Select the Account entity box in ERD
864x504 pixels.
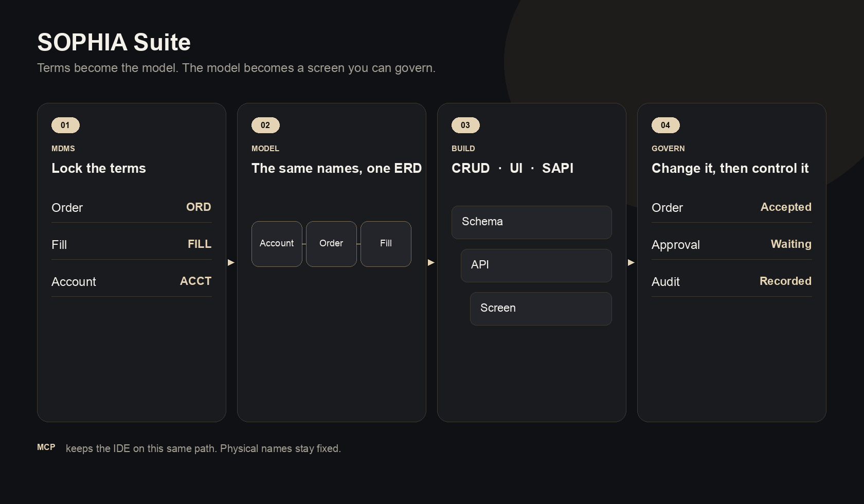point(277,244)
